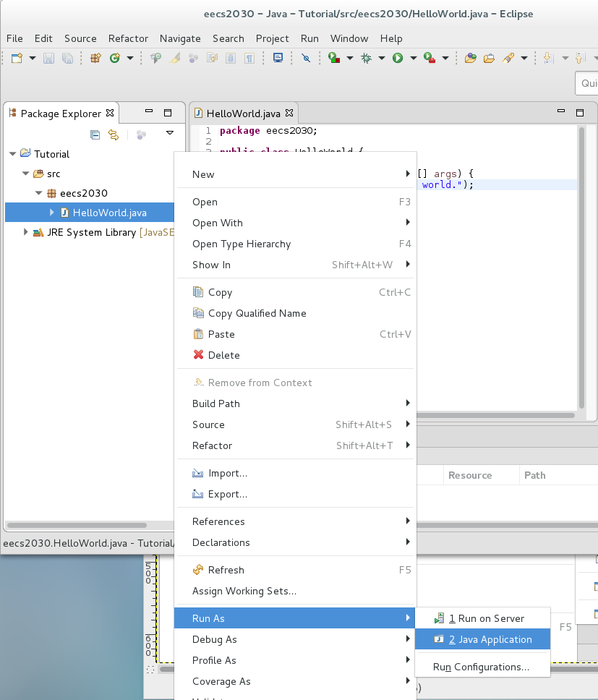This screenshot has width=598, height=700.
Task: Expand the JRE System Library node
Action: coord(25,232)
